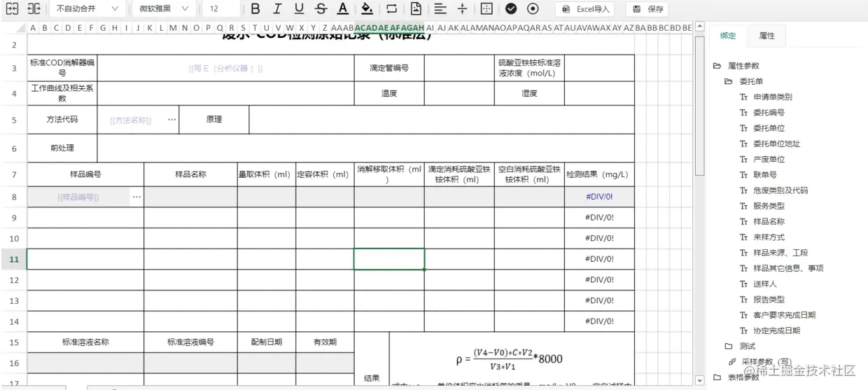This screenshot has height=390, width=868.
Task: Click the 检测结果 (mg/L) header cell
Action: (599, 174)
